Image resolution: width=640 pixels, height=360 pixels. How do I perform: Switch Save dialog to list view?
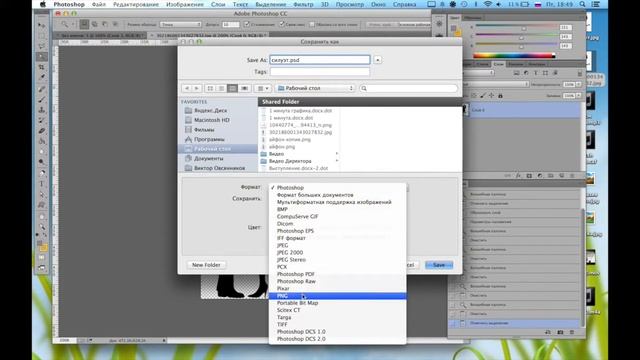(x=221, y=88)
